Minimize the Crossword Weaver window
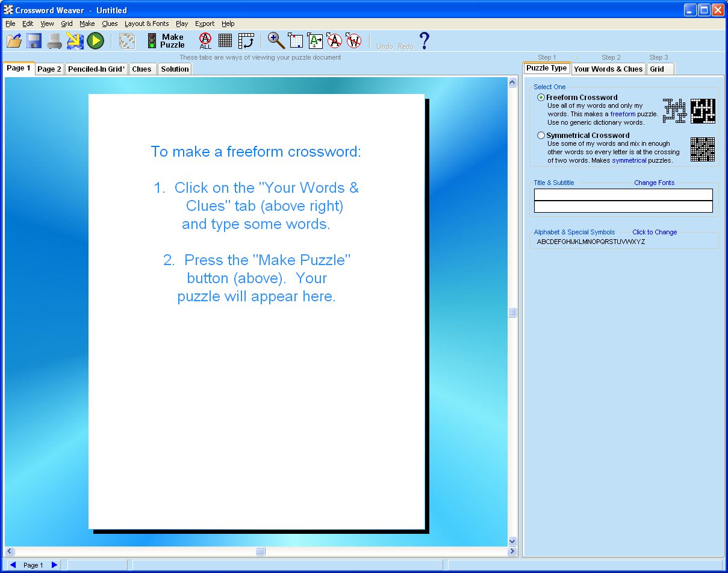The image size is (728, 573). click(689, 10)
